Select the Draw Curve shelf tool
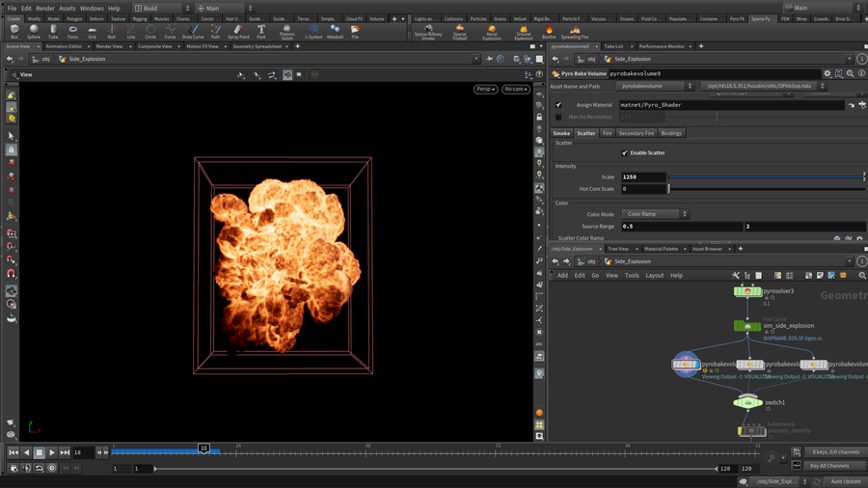The width and height of the screenshot is (868, 488). (x=193, y=32)
